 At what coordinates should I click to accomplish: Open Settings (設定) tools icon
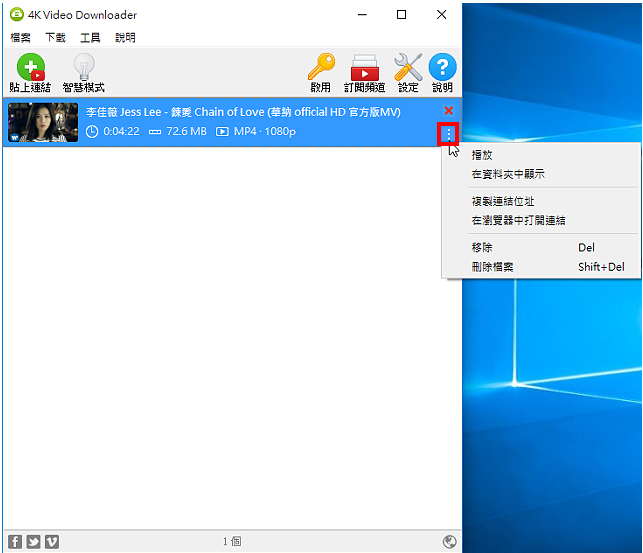[x=408, y=73]
